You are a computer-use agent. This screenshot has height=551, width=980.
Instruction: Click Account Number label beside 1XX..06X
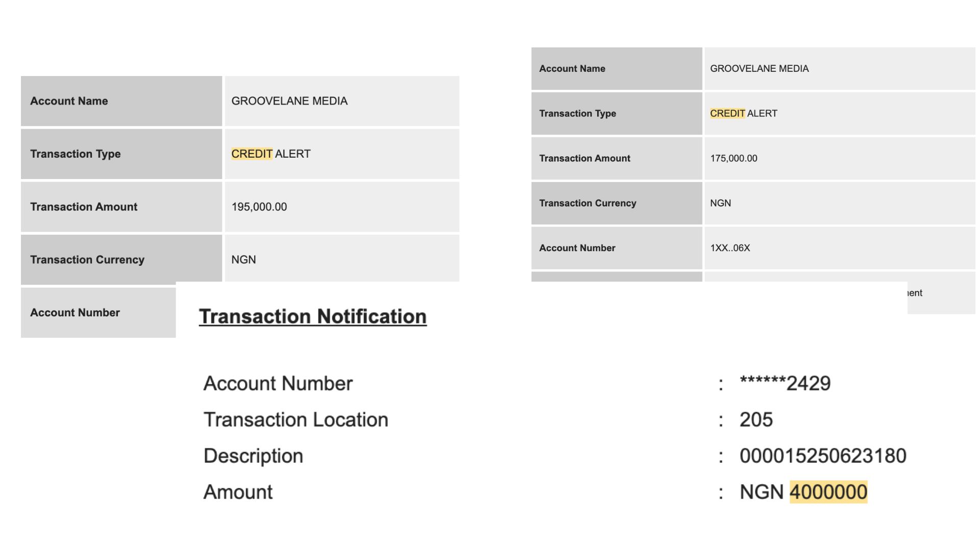[577, 248]
